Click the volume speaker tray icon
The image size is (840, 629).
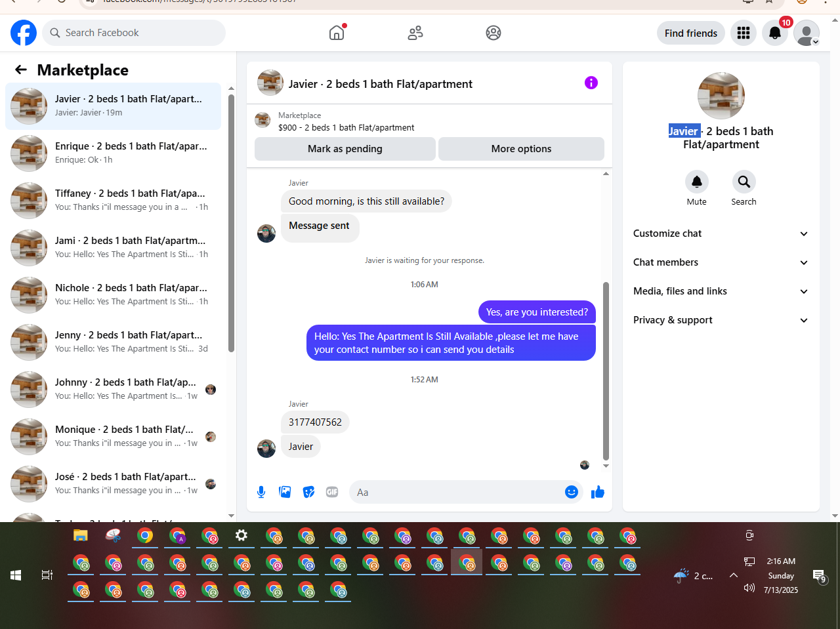749,588
